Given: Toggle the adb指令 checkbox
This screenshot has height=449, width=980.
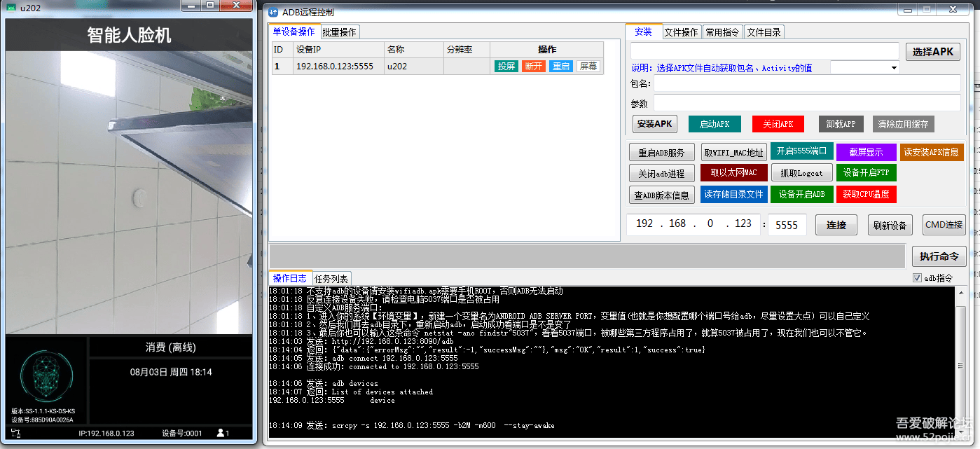Looking at the screenshot, I should pos(917,278).
